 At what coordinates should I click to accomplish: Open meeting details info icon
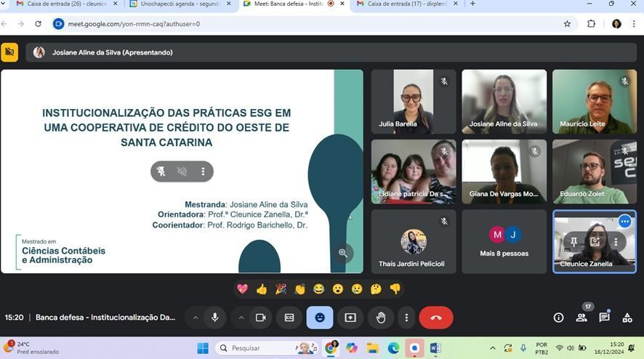[x=558, y=318]
